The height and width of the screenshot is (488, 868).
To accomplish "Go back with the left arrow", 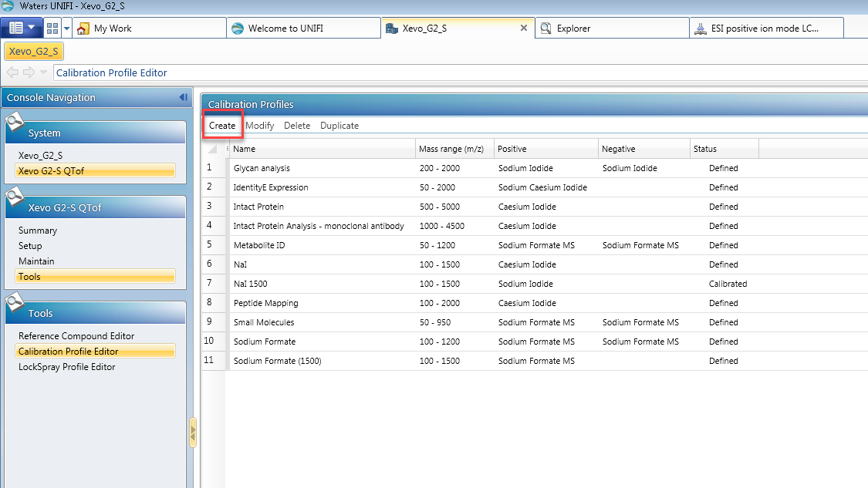I will 12,72.
